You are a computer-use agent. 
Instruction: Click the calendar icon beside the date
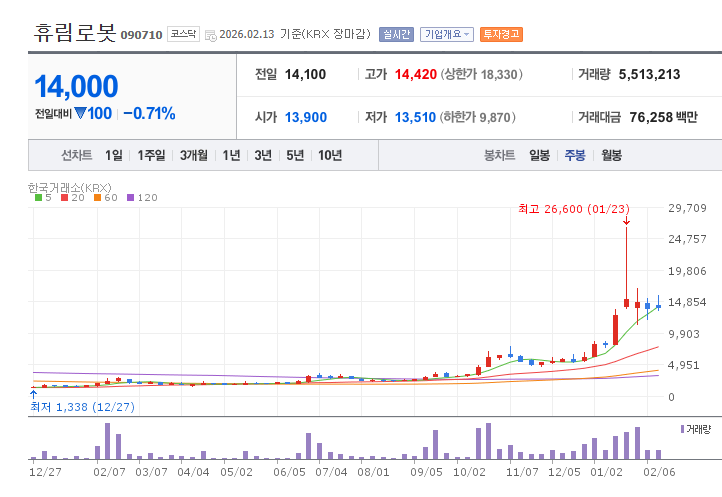pos(210,35)
